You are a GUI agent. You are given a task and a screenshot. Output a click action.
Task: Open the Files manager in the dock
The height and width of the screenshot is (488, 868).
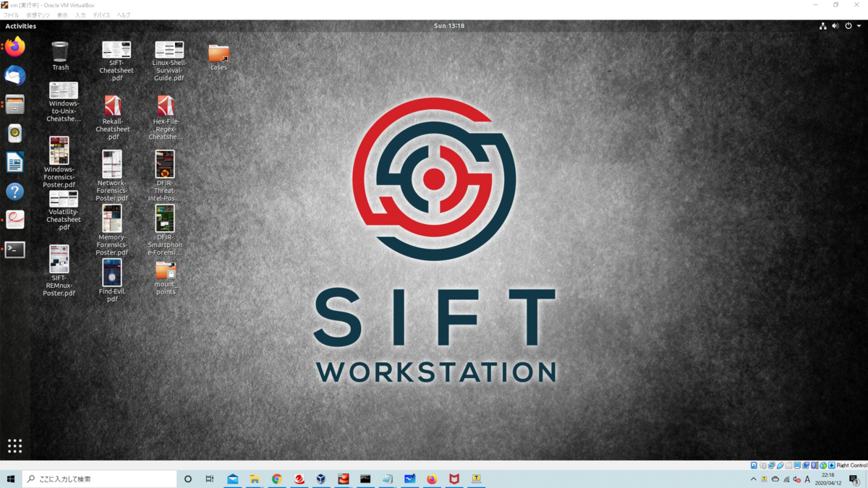point(15,105)
